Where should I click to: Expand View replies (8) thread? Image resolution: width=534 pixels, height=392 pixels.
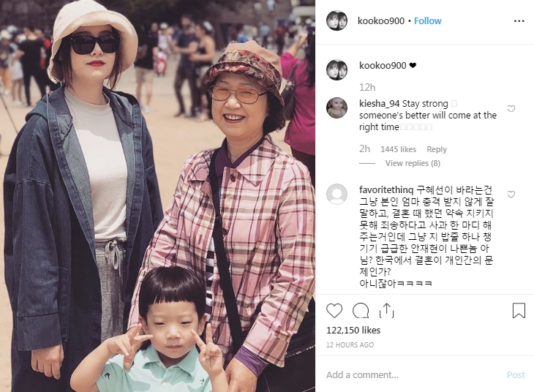pos(413,164)
